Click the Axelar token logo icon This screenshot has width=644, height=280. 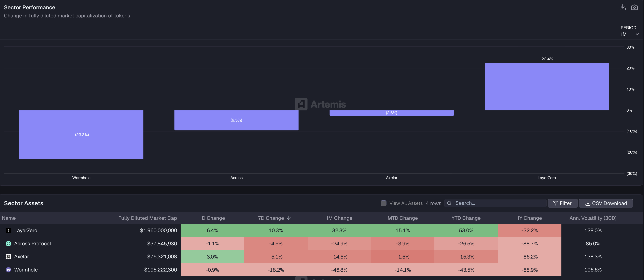[8, 256]
